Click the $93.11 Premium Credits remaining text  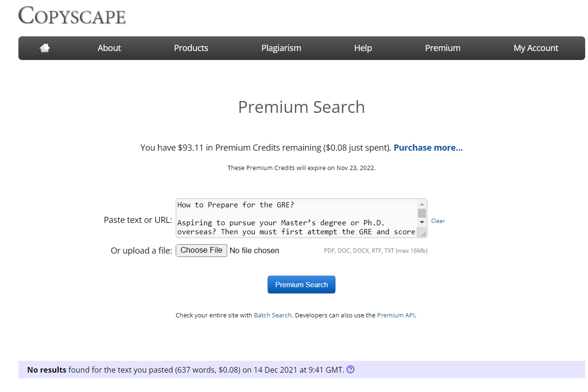pos(266,147)
